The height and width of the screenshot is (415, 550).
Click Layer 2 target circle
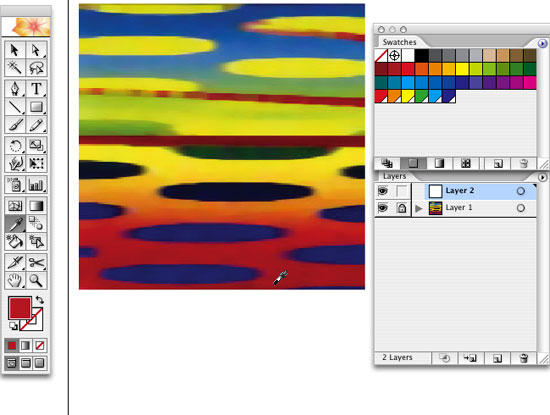pyautogui.click(x=521, y=191)
